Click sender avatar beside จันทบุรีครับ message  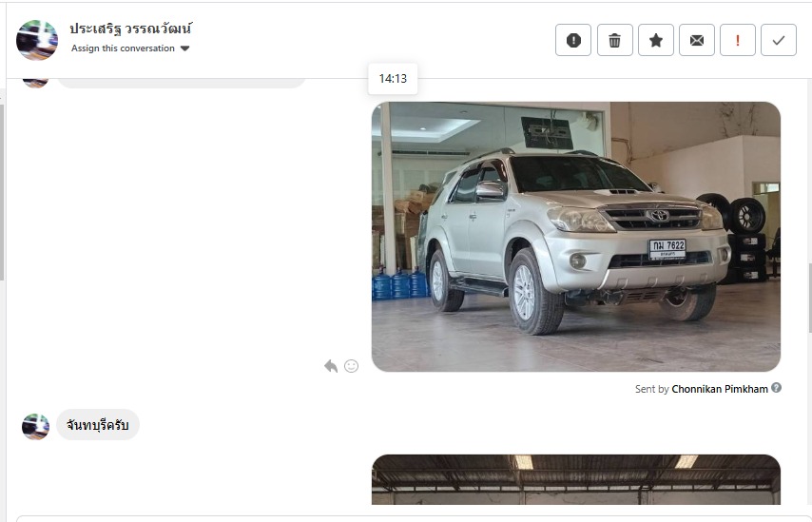[36, 426]
